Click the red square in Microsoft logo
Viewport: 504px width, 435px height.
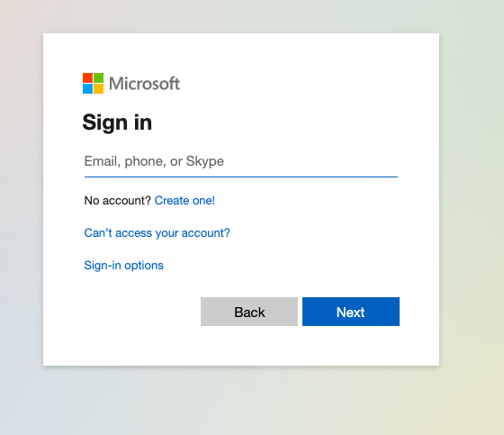pos(88,77)
